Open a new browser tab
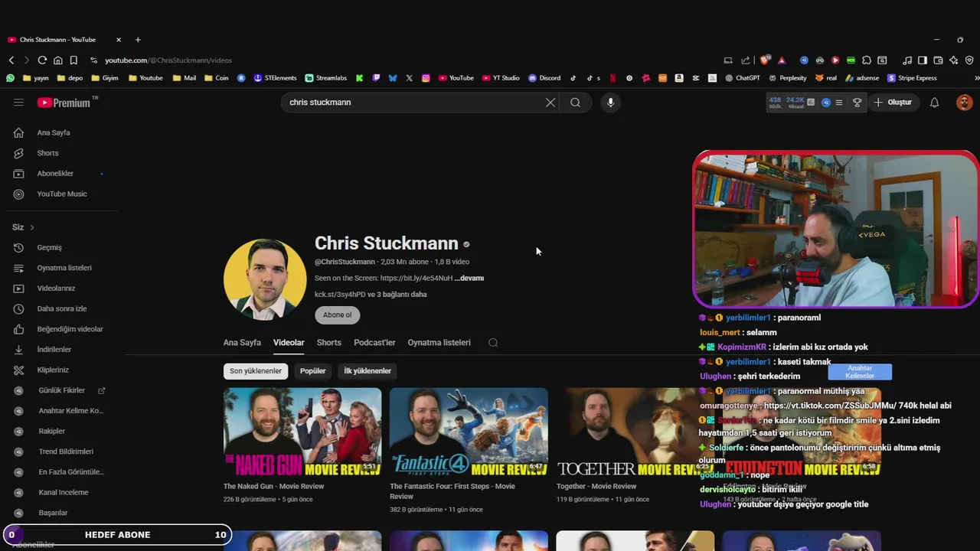Screen dimensions: 980x551 click(x=138, y=40)
